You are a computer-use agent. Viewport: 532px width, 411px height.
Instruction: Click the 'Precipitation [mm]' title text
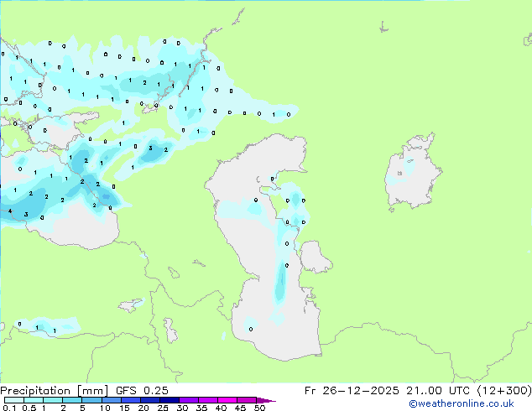coord(54,391)
